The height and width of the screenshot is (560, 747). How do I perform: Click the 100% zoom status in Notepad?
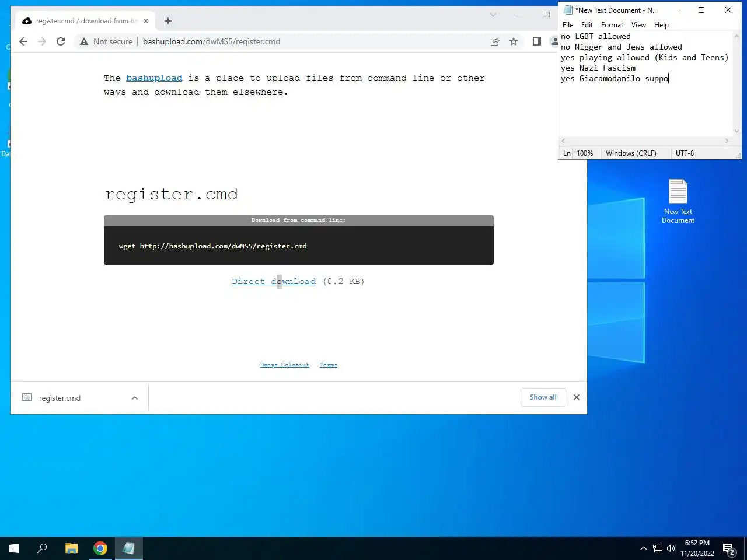coord(585,153)
